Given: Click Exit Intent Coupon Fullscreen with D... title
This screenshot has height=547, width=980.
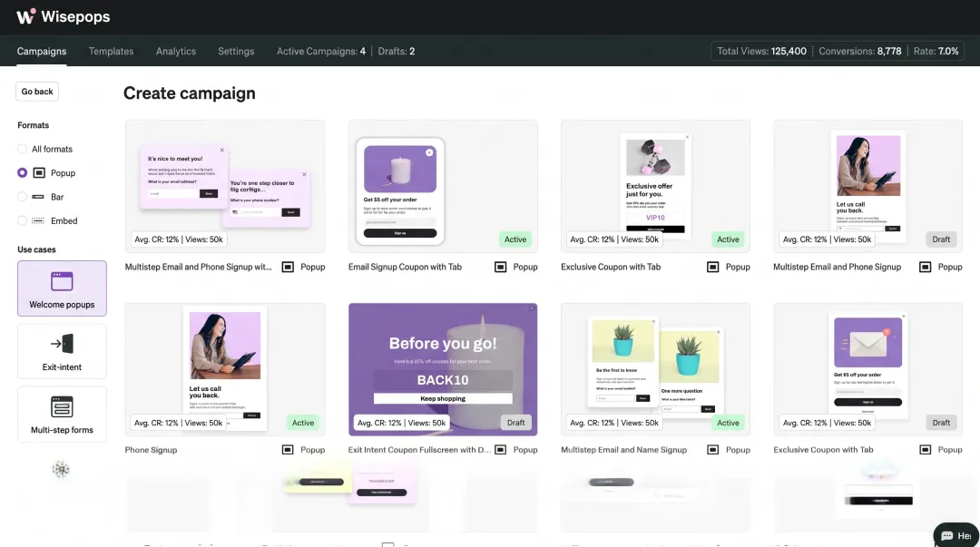Looking at the screenshot, I should [419, 449].
